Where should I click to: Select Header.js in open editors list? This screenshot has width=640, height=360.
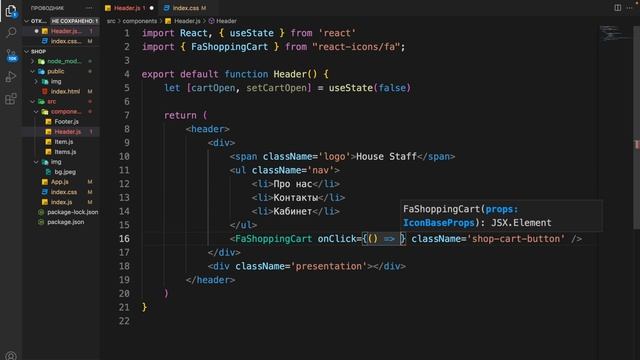tap(66, 31)
